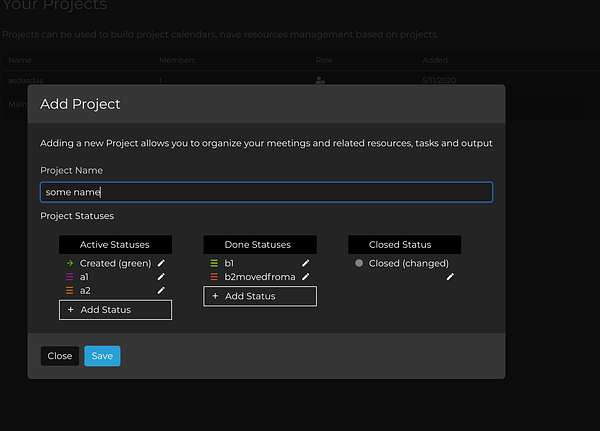The height and width of the screenshot is (431, 600).
Task: Click the green arrow icon for Created
Action: (70, 263)
